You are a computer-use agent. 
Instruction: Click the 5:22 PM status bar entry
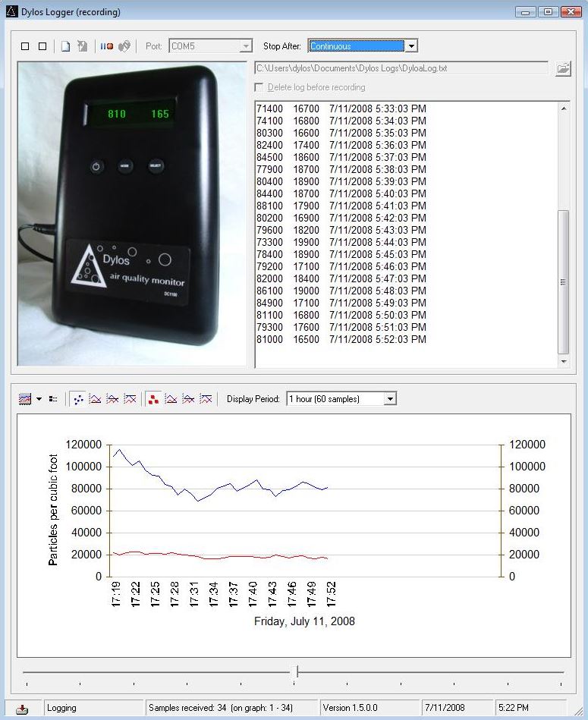pos(513,708)
